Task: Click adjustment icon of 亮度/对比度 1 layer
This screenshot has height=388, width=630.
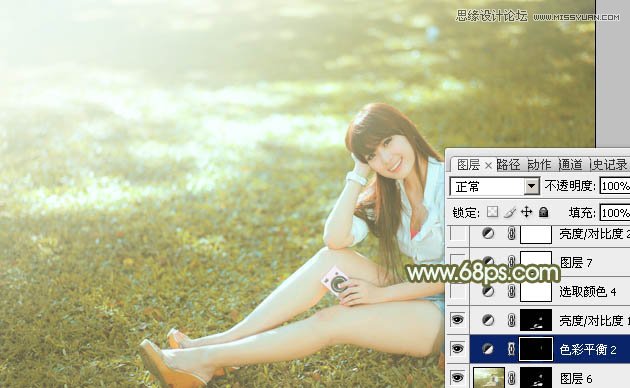Action: (x=488, y=320)
